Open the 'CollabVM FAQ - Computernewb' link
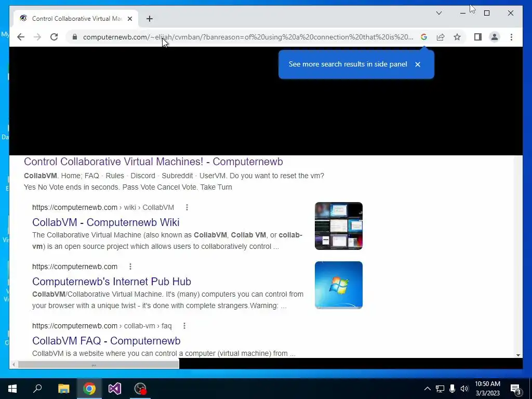This screenshot has height=399, width=532. point(106,341)
